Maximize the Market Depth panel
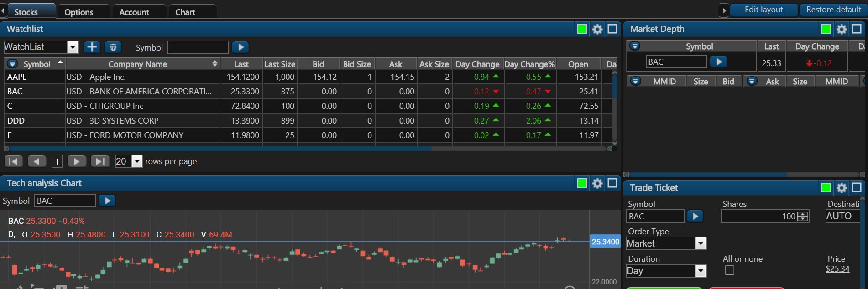The image size is (868, 289). 857,29
